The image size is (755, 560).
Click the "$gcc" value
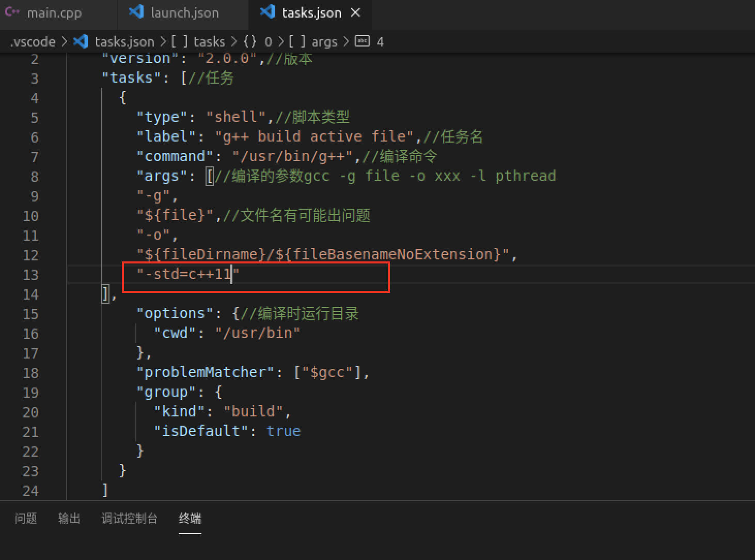[x=327, y=372]
